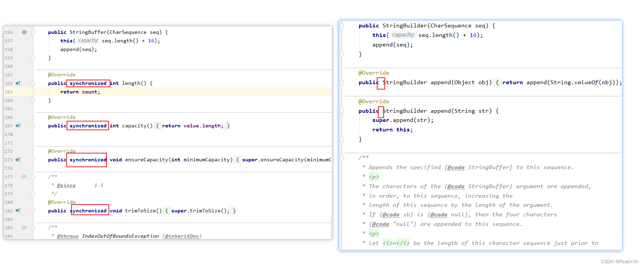The width and height of the screenshot is (644, 267).
Task: Click @Override above append(String str)
Action: pos(374,102)
